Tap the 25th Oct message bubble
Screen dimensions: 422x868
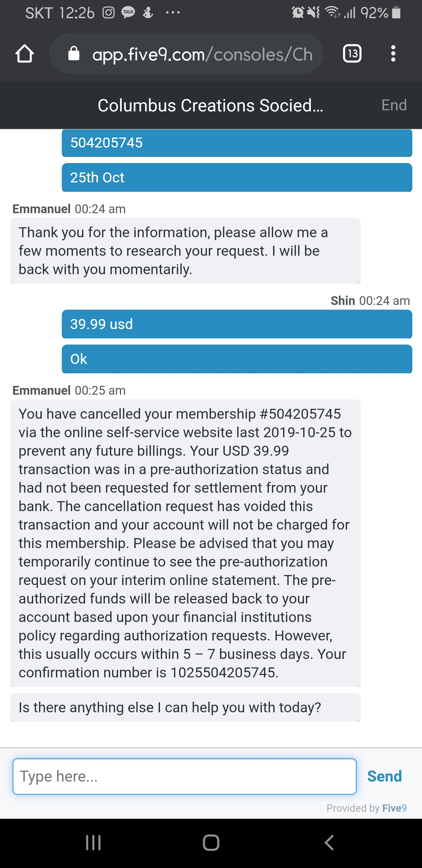pos(237,178)
